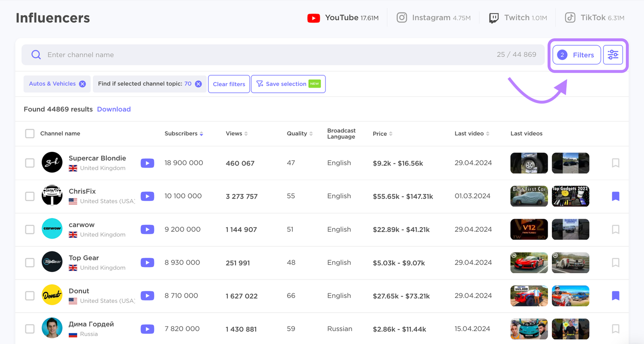Unbookmark the Donut channel

tap(615, 296)
